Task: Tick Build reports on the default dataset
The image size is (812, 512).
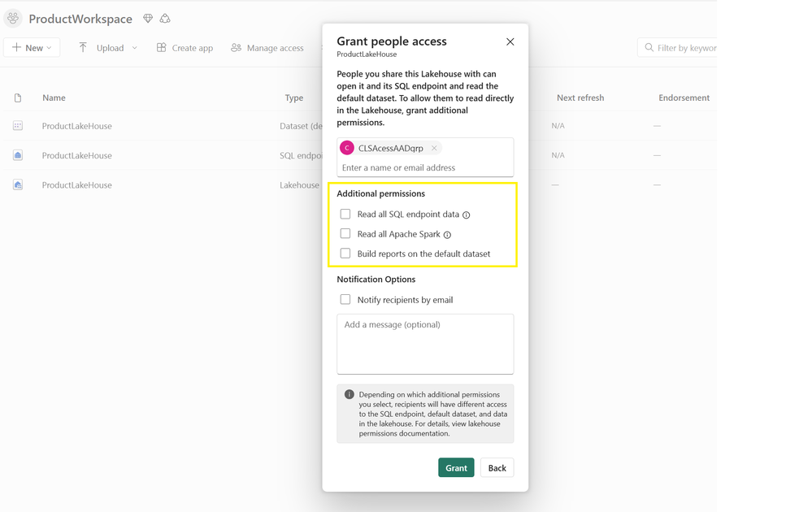Action: pos(345,253)
